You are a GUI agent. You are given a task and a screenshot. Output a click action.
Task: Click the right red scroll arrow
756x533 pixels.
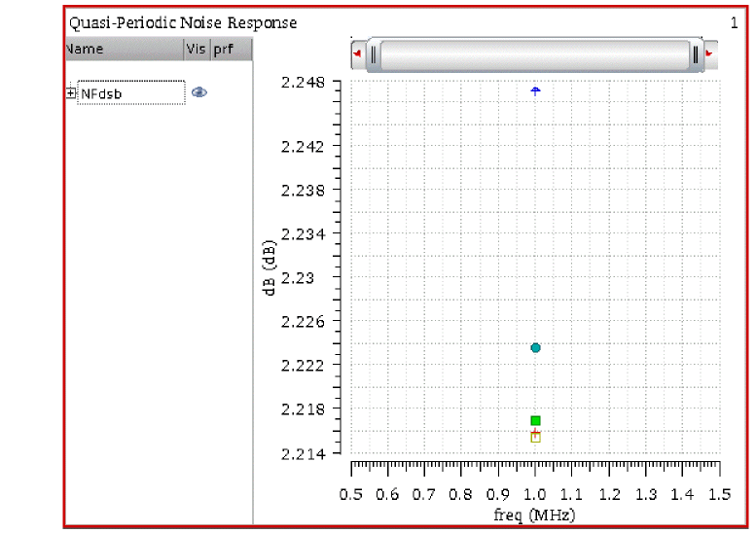709,53
